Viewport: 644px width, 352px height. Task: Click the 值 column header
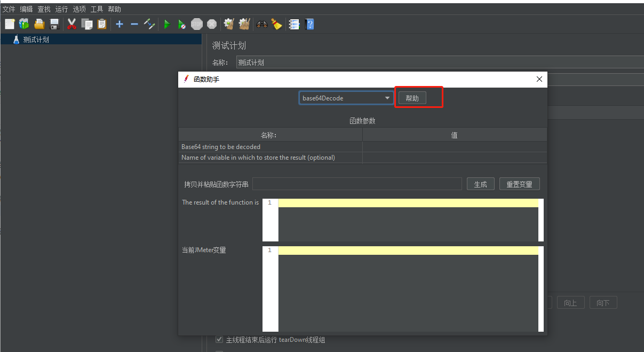pos(455,136)
